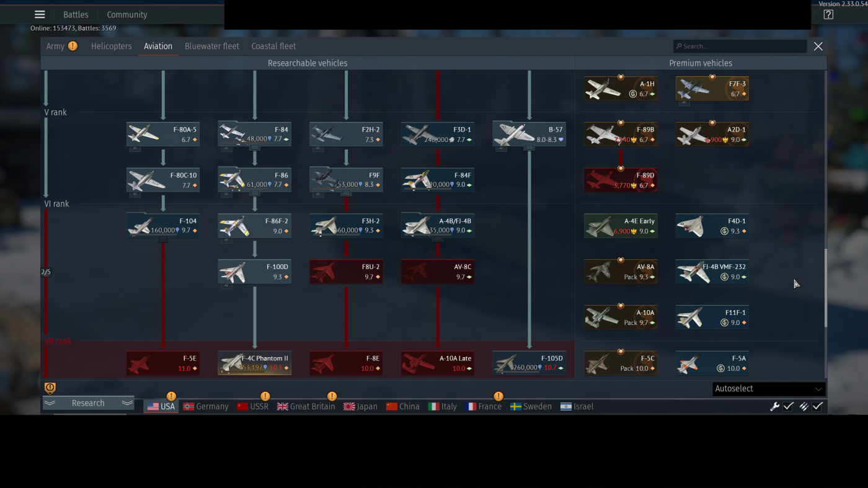Open the help question mark icon
Viewport: 868px width, 488px height.
pyautogui.click(x=828, y=15)
